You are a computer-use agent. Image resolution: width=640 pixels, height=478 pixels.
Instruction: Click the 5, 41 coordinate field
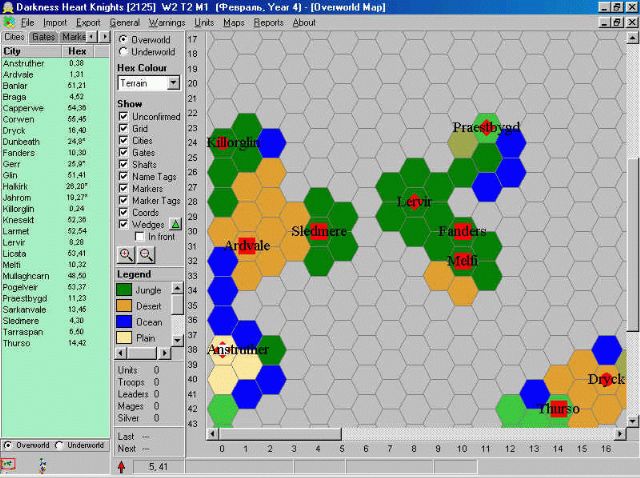point(158,467)
